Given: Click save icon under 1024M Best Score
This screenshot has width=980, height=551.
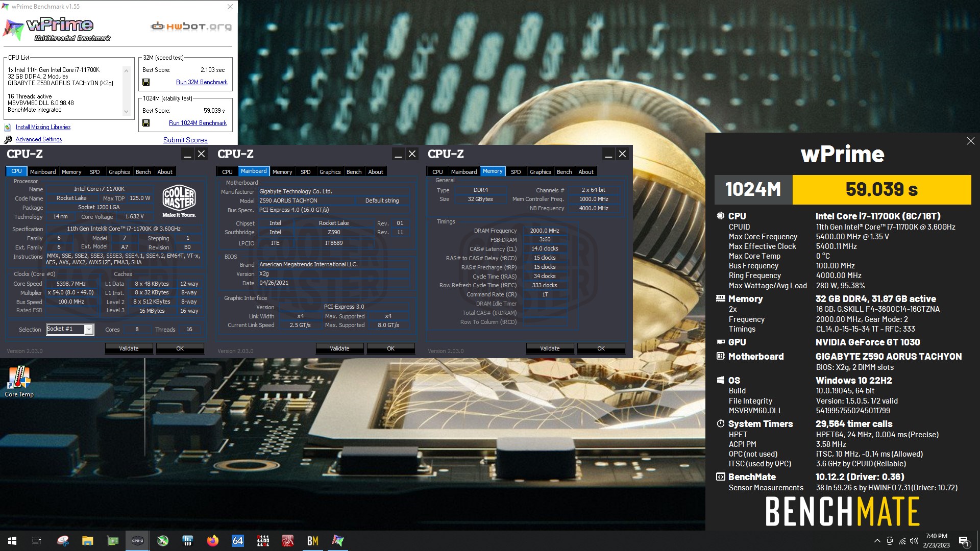Looking at the screenshot, I should (x=146, y=123).
